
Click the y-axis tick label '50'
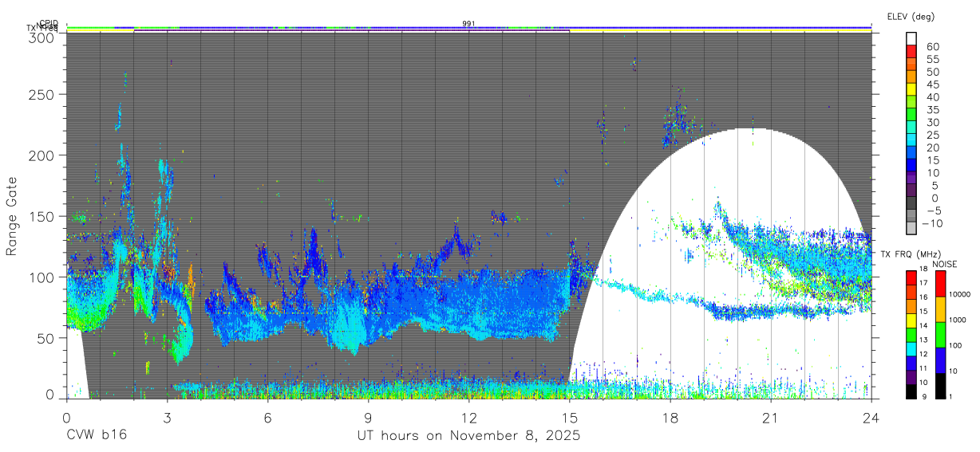click(45, 337)
